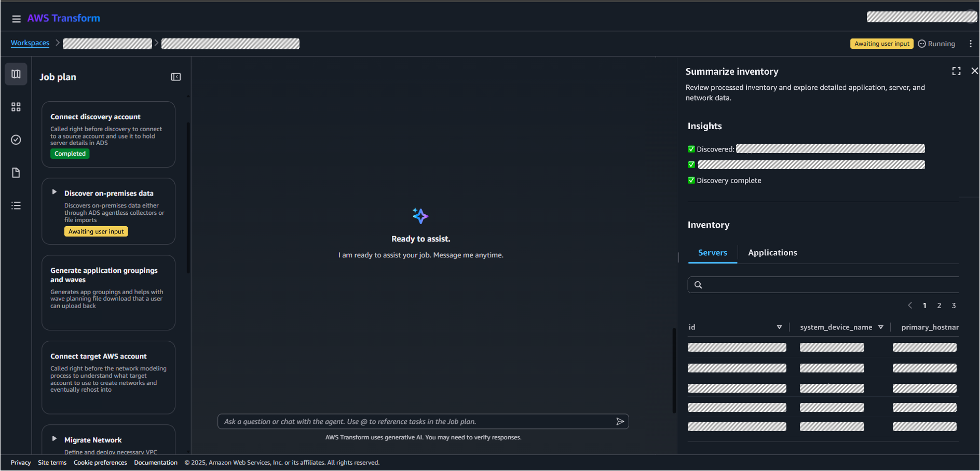
Task: Open the hamburger navigation menu
Action: coord(16,19)
